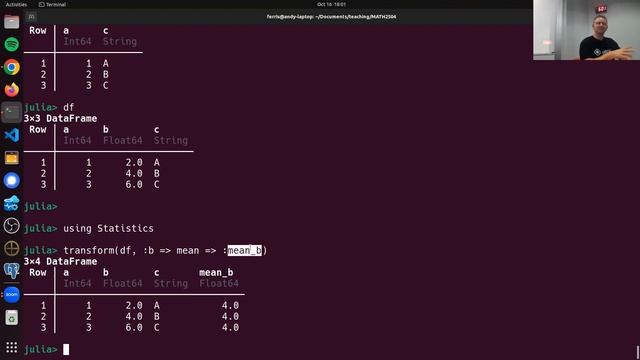
Task: Open Firefox from the dock
Action: click(x=11, y=89)
